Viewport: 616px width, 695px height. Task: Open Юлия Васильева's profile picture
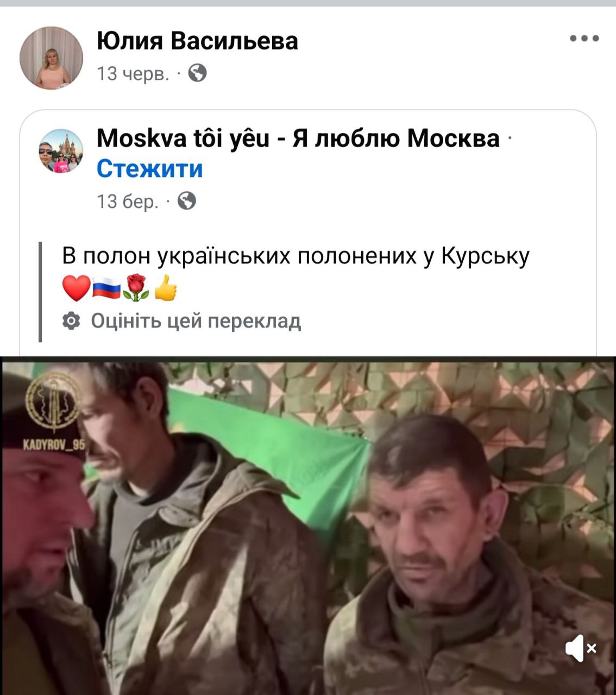pyautogui.click(x=51, y=58)
